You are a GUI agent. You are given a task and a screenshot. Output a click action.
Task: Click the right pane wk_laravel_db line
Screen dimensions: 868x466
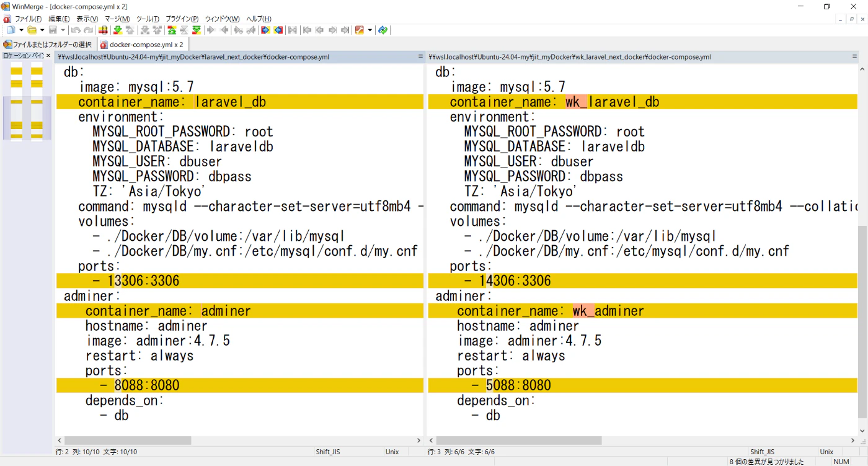pyautogui.click(x=612, y=102)
